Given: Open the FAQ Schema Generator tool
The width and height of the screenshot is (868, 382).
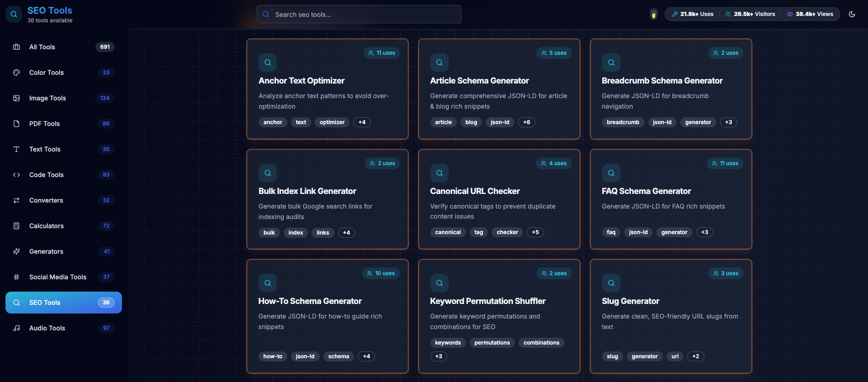Looking at the screenshot, I should (671, 199).
